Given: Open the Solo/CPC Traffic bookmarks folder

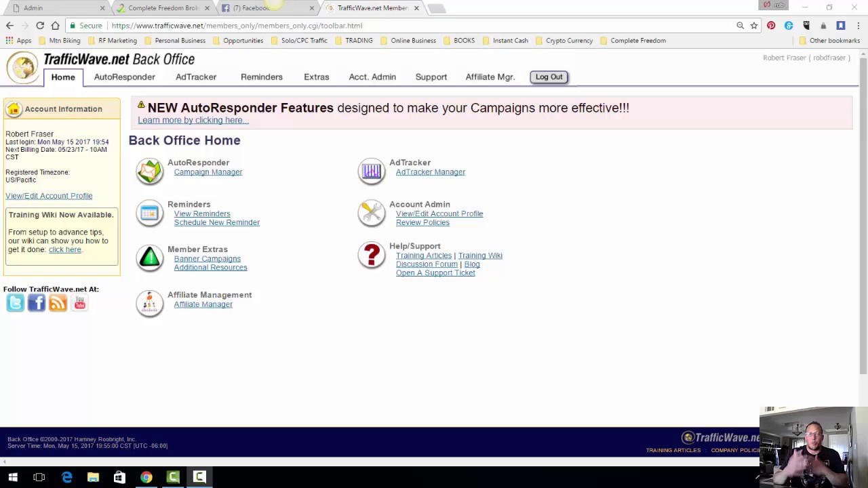Looking at the screenshot, I should 299,41.
